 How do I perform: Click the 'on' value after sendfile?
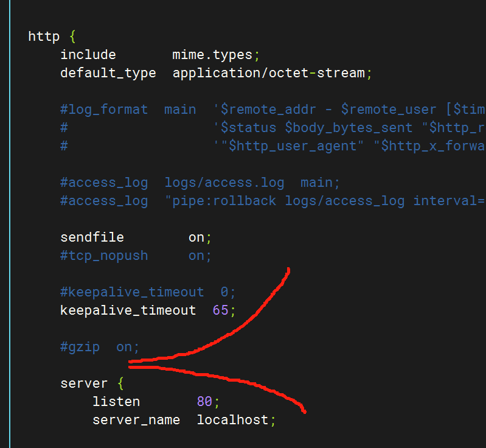[196, 237]
